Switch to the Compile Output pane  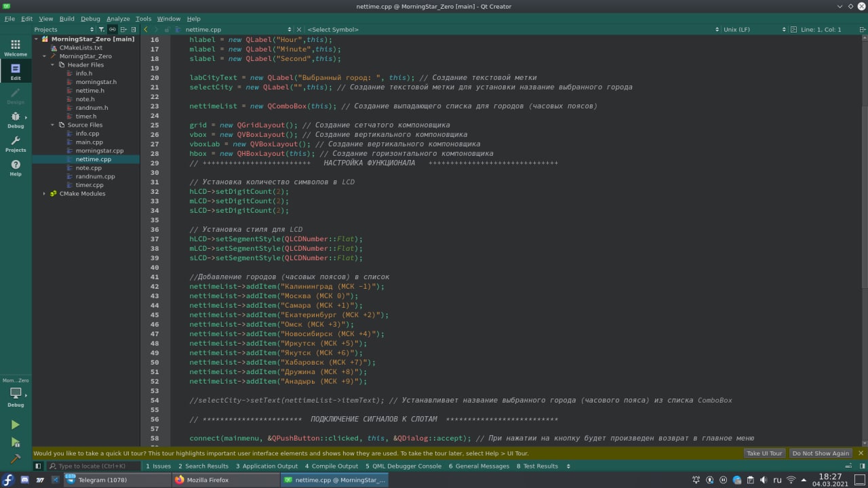(x=331, y=466)
